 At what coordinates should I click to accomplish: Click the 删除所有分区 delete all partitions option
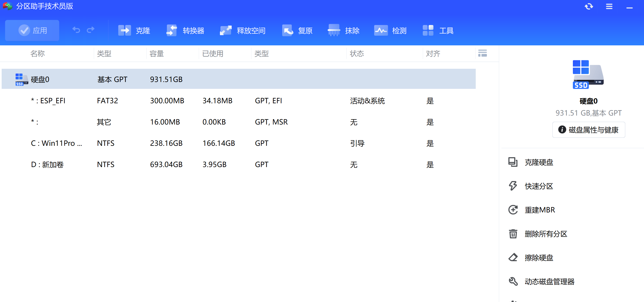pos(546,234)
